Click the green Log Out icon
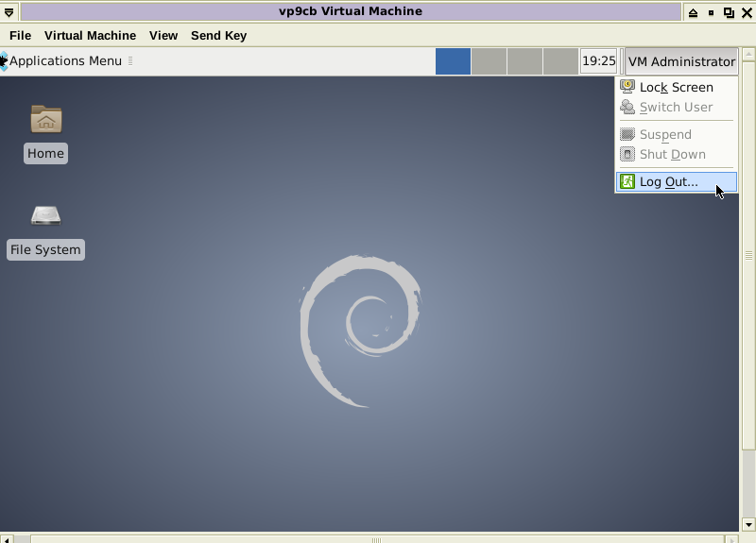 point(627,181)
